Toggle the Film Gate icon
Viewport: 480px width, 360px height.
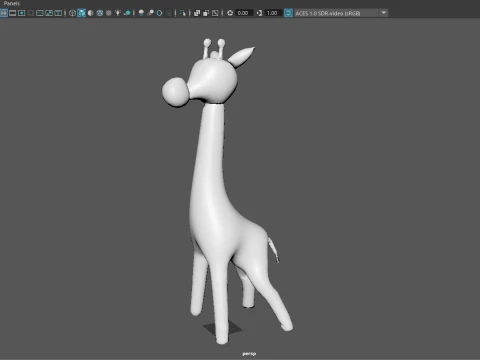point(13,13)
